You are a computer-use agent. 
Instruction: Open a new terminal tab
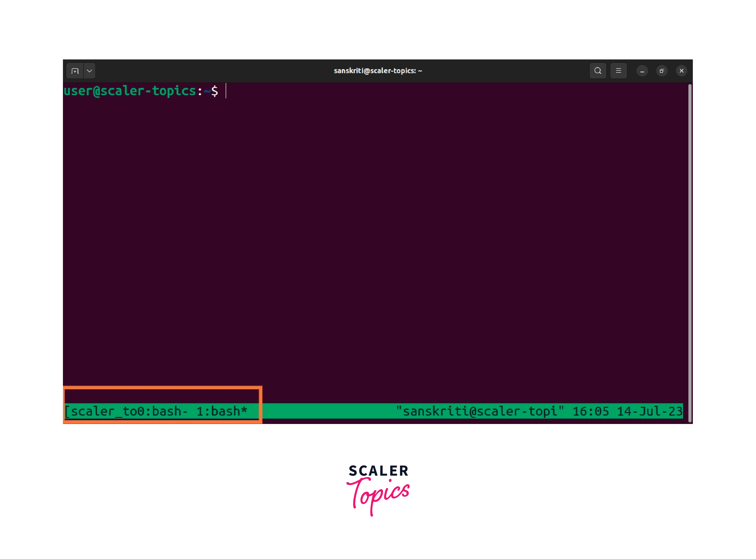pos(75,71)
